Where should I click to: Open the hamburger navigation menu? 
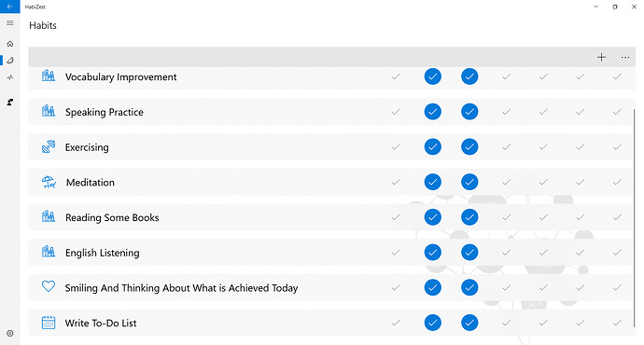(x=10, y=23)
